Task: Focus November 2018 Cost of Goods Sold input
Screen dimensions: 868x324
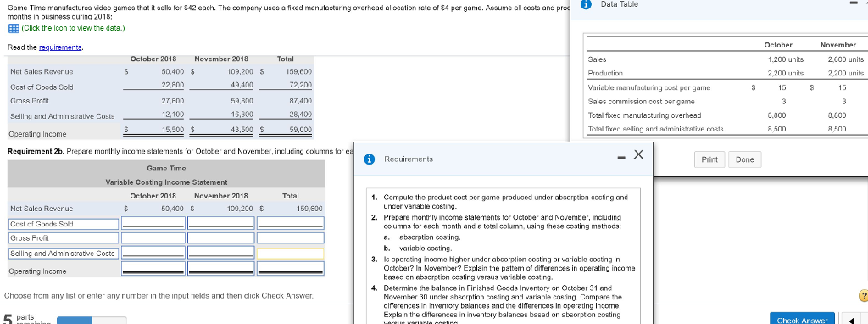Action: [x=221, y=223]
